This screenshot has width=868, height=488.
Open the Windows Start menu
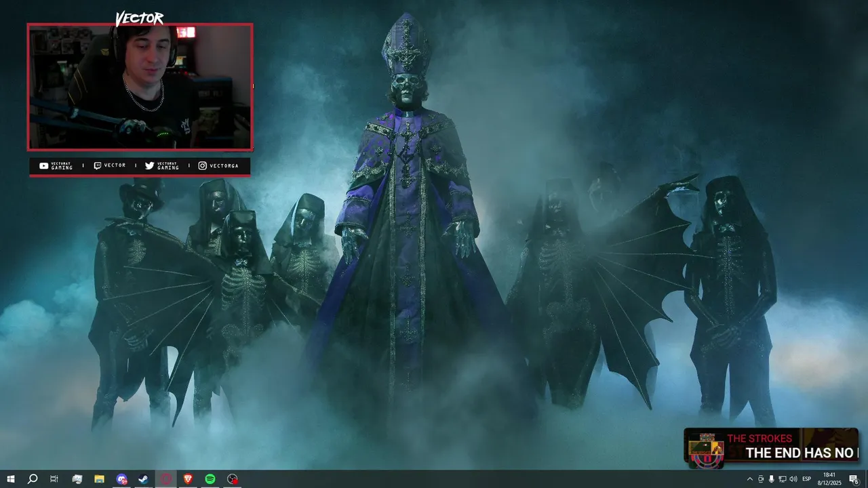point(10,479)
